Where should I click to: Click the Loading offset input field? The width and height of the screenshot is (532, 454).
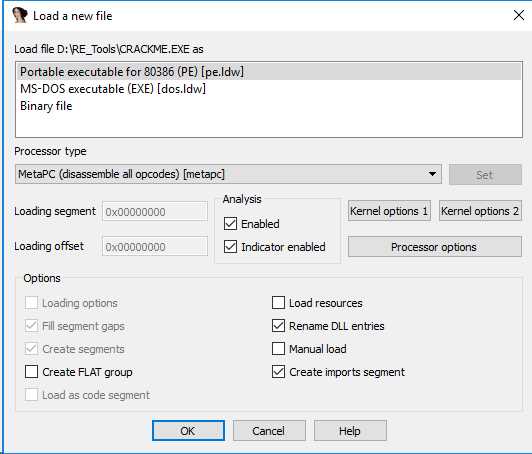(155, 247)
